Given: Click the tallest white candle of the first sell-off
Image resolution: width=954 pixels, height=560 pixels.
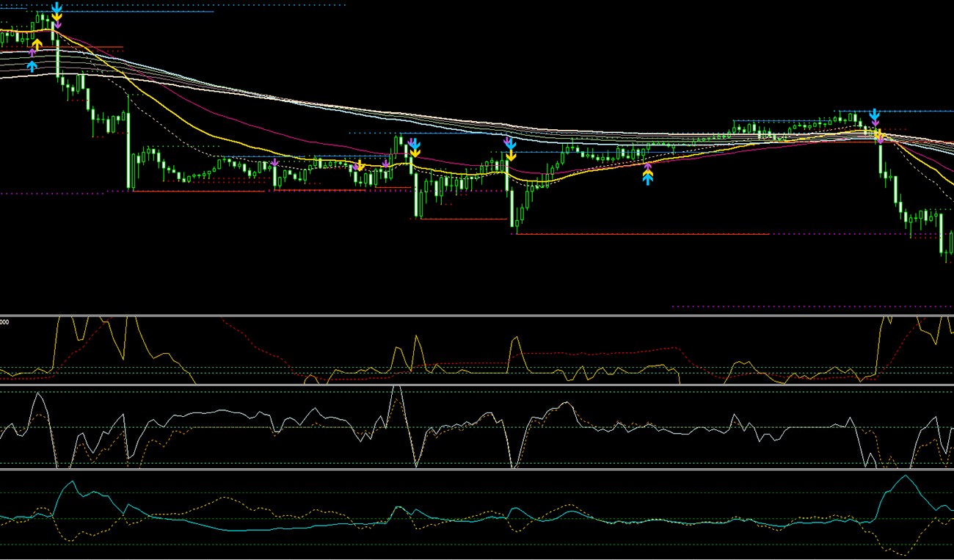Looking at the screenshot, I should click(129, 152).
